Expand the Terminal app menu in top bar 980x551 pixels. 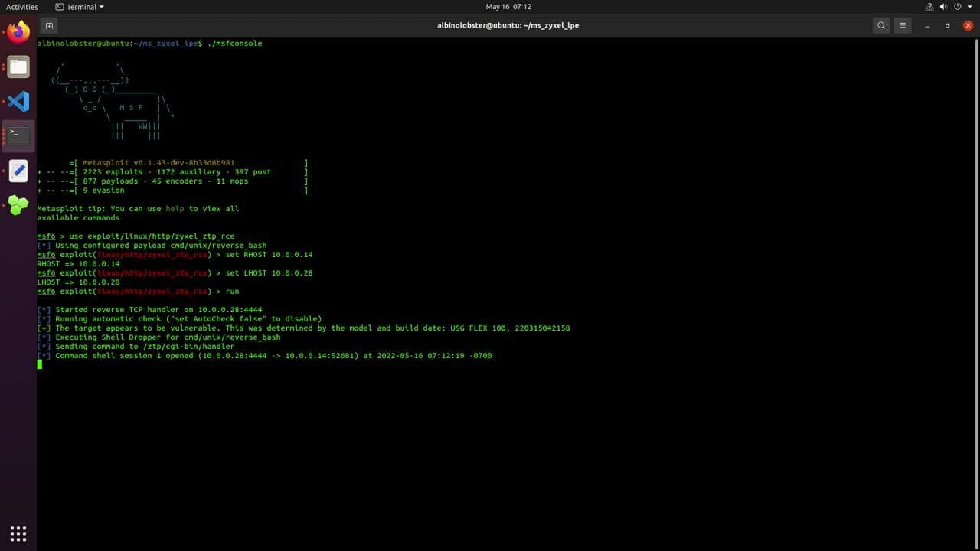pos(80,7)
